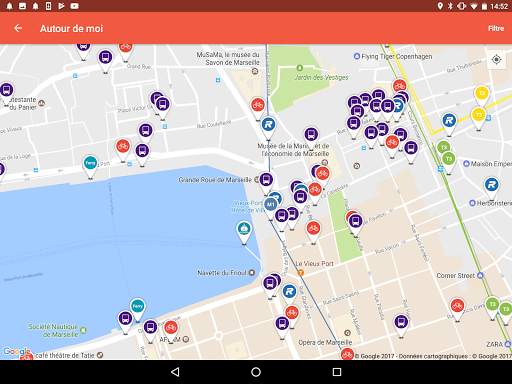
Task: Open the Filtre option
Action: coord(496,28)
